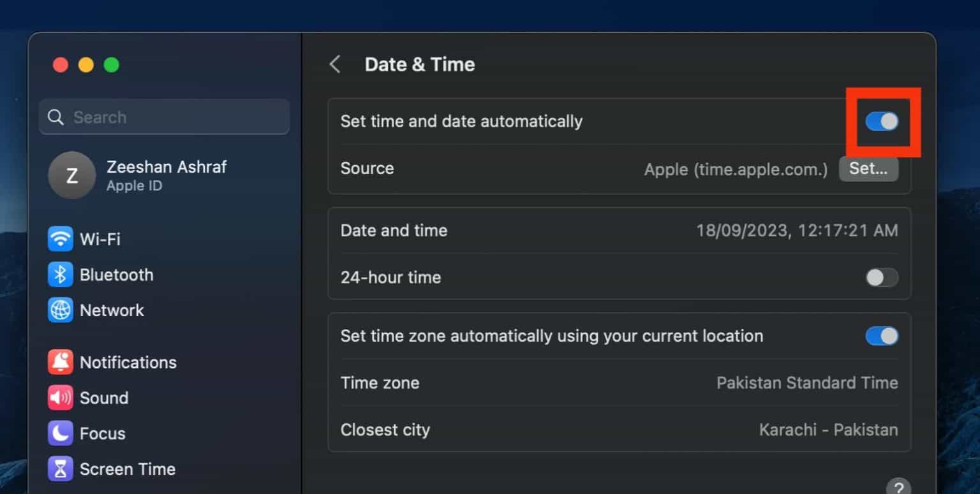This screenshot has height=494, width=980.
Task: Click the back chevron to leave Date & Time
Action: pos(335,64)
